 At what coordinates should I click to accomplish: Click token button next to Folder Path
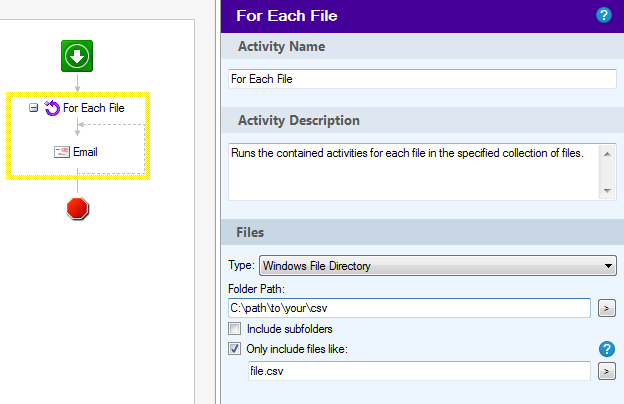(x=606, y=308)
